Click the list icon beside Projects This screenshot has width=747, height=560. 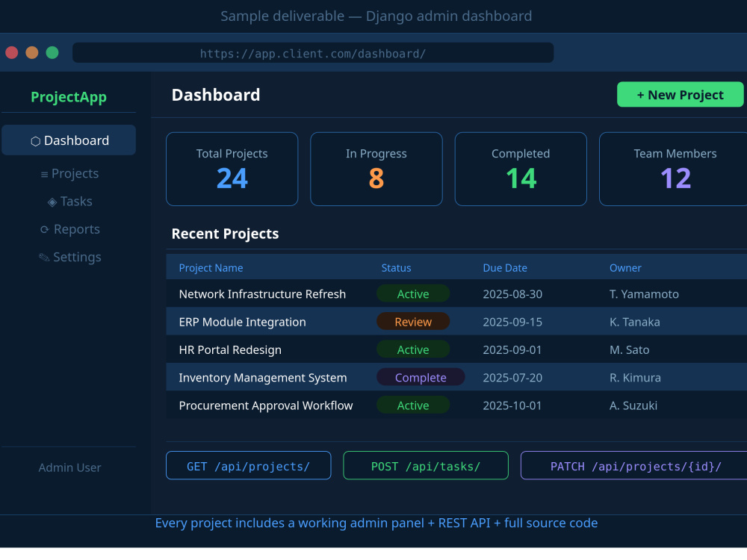coord(44,175)
